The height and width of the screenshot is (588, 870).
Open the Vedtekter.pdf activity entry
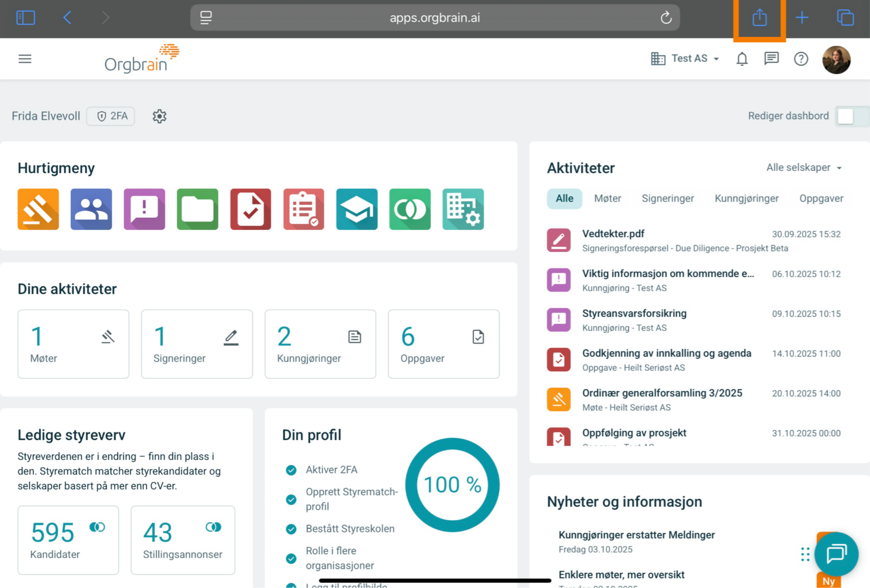click(613, 234)
